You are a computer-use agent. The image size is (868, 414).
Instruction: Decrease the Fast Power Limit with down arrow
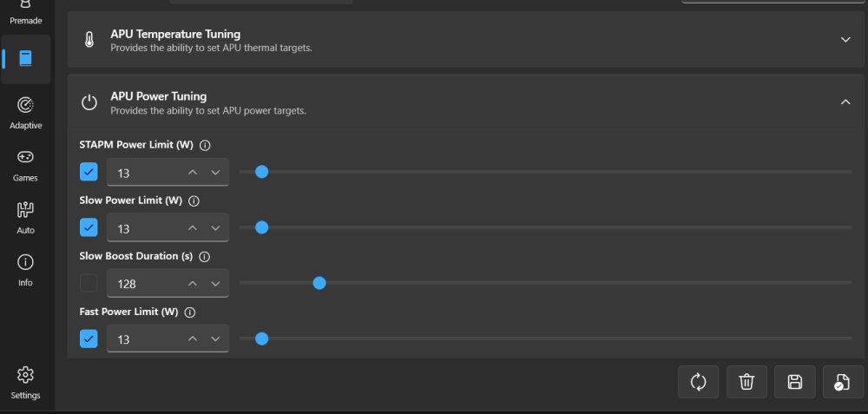[216, 338]
